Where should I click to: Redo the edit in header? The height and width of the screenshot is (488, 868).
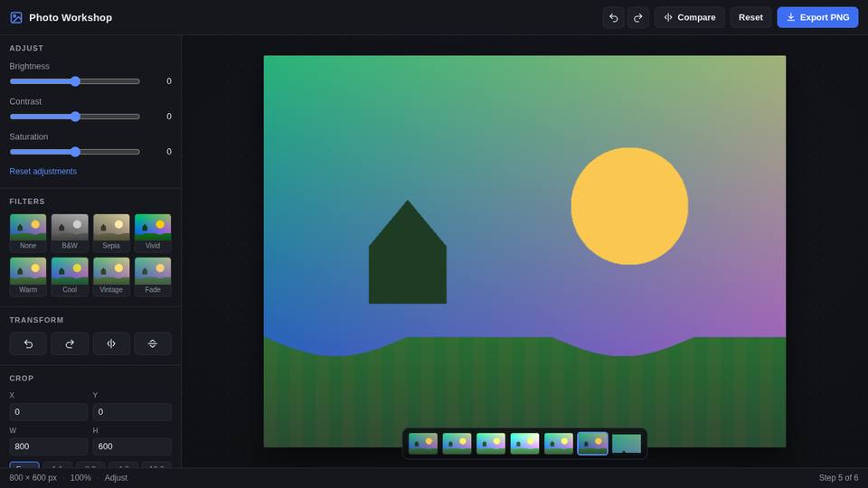point(637,18)
